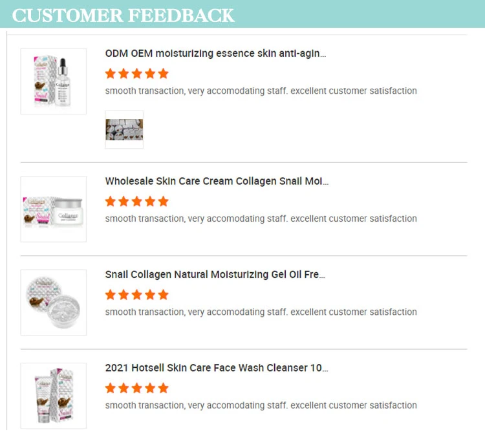Click the fifth star on the ODM OEM review
485x448 pixels.
click(163, 73)
